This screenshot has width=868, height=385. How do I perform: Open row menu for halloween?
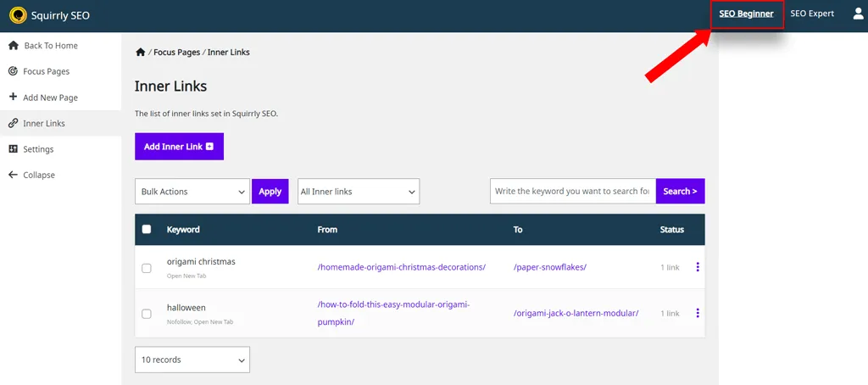click(x=698, y=313)
